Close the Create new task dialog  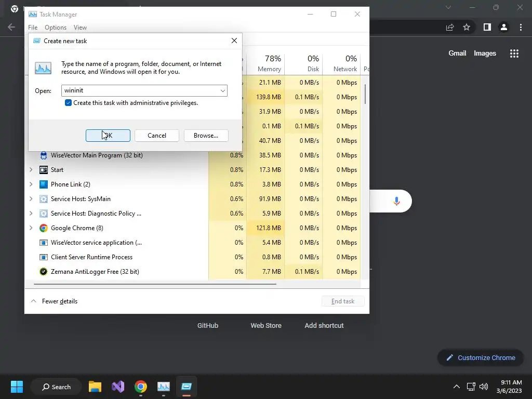[234, 41]
